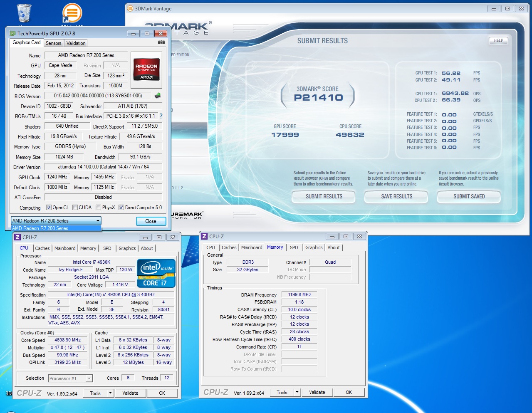
Task: Toggle the DirectCompute 5.0 checkbox
Action: [x=121, y=208]
